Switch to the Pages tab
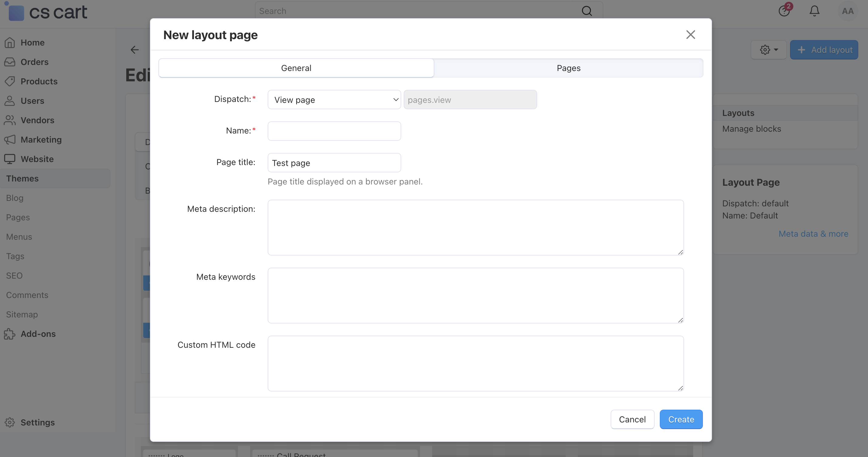Screen dimensions: 868x457 [568, 68]
